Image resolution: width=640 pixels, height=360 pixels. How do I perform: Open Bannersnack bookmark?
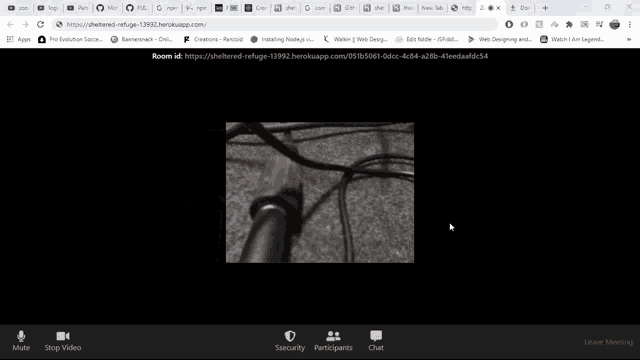(142, 39)
